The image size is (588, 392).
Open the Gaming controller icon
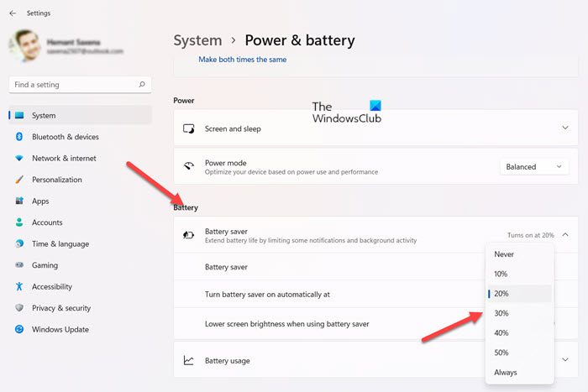18,265
